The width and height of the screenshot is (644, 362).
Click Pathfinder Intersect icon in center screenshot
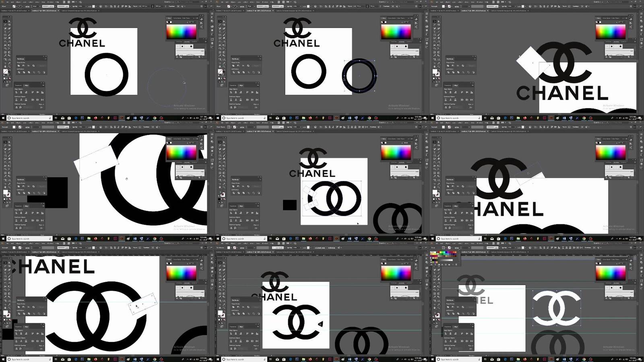coord(243,186)
